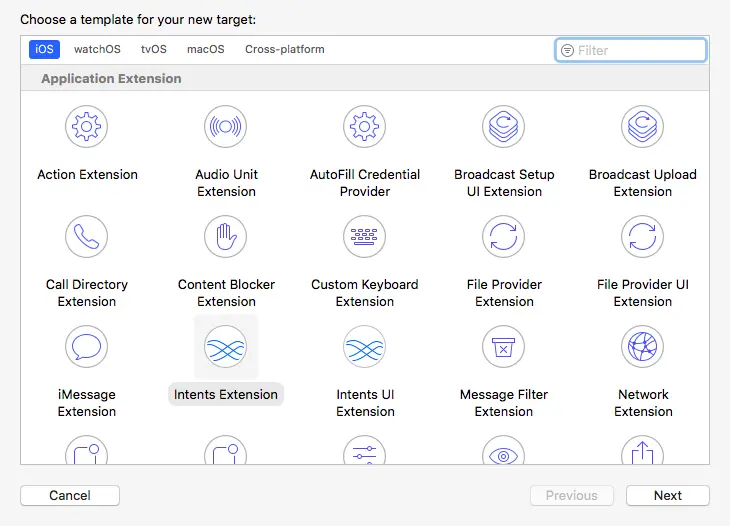The width and height of the screenshot is (730, 526).
Task: Click the Next button
Action: tap(667, 495)
